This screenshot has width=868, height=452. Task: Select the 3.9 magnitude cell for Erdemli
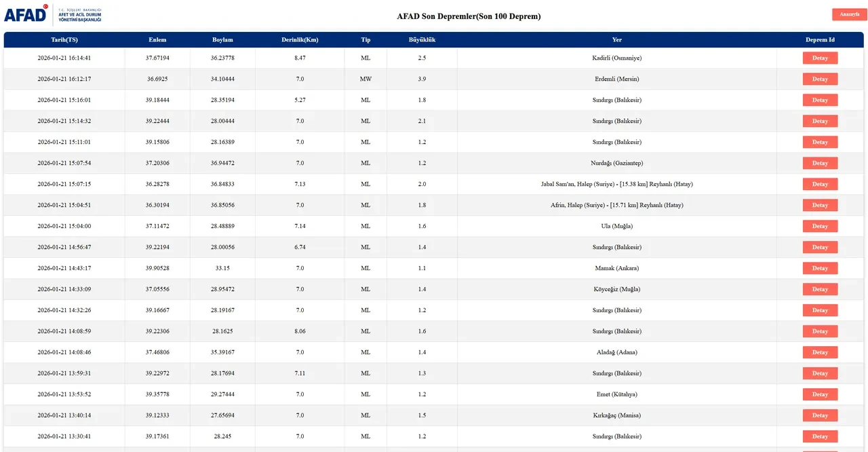[422, 79]
